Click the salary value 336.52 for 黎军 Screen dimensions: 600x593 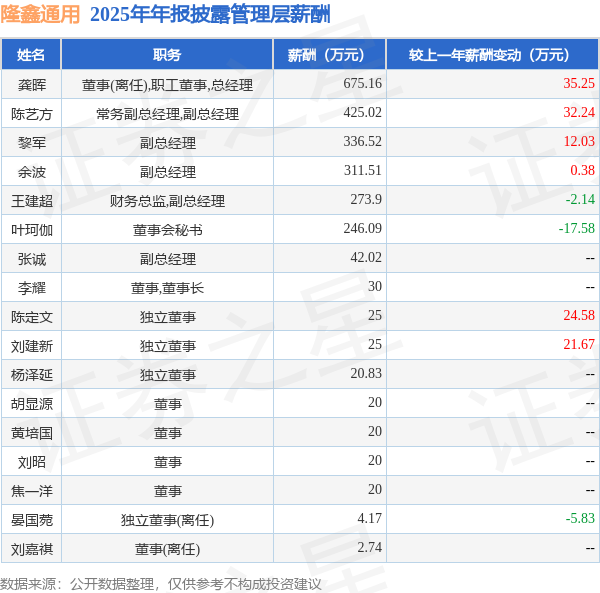(x=362, y=142)
